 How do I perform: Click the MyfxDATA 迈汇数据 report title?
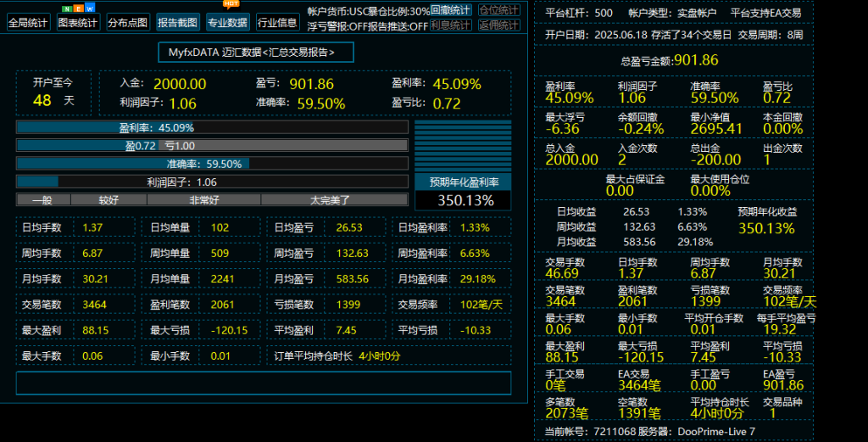[x=256, y=53]
